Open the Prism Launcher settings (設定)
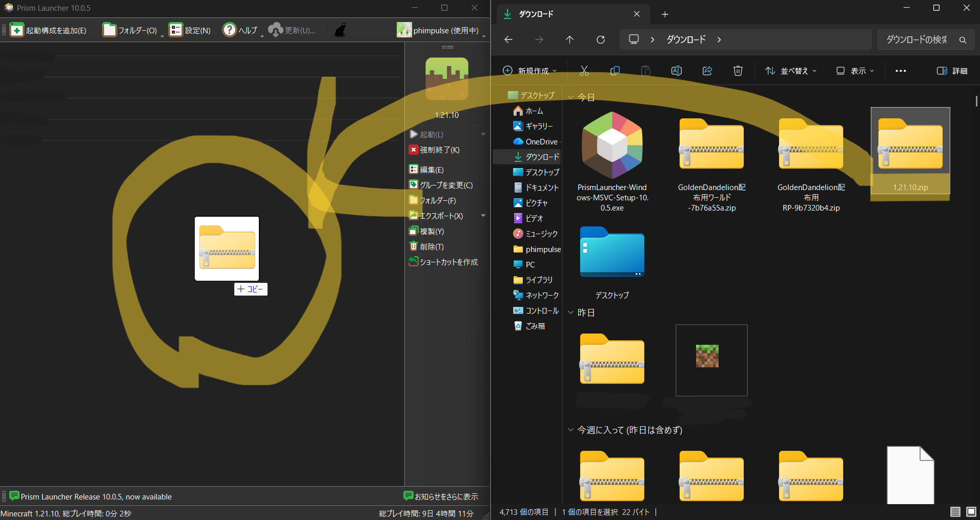This screenshot has height=520, width=980. [190, 30]
